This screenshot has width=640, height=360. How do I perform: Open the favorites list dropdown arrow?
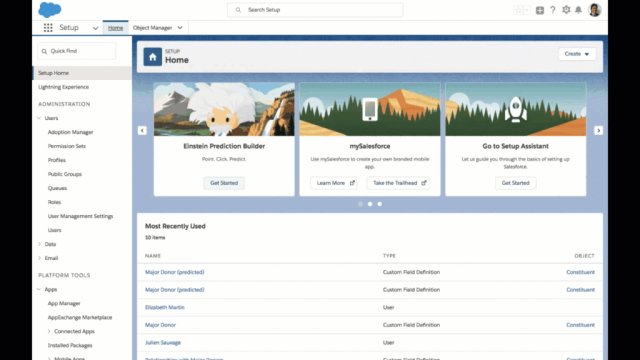(527, 10)
